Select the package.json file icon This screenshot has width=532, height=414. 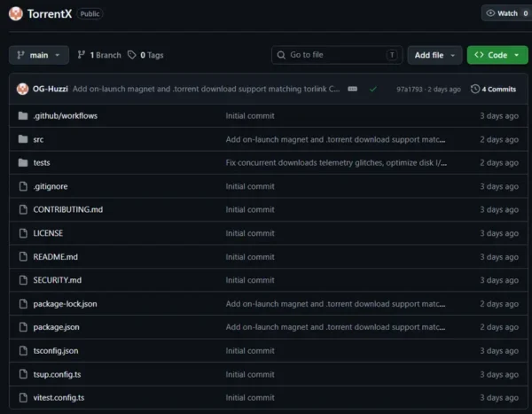23,327
